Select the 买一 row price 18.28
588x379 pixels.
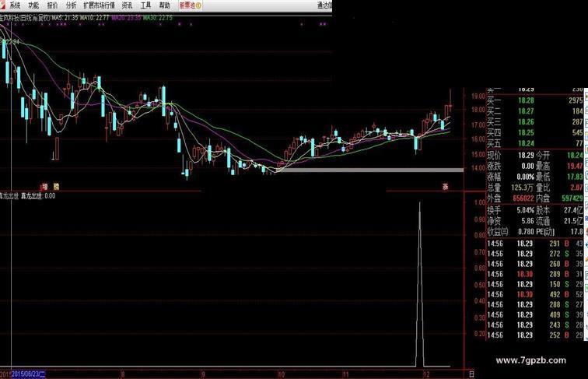[526, 100]
